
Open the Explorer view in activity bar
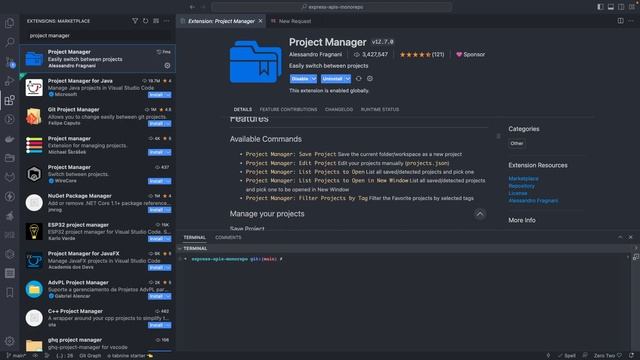pos(10,23)
